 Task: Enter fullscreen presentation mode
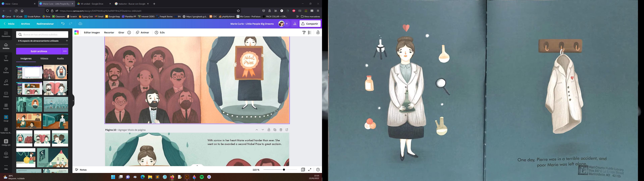pos(310,170)
